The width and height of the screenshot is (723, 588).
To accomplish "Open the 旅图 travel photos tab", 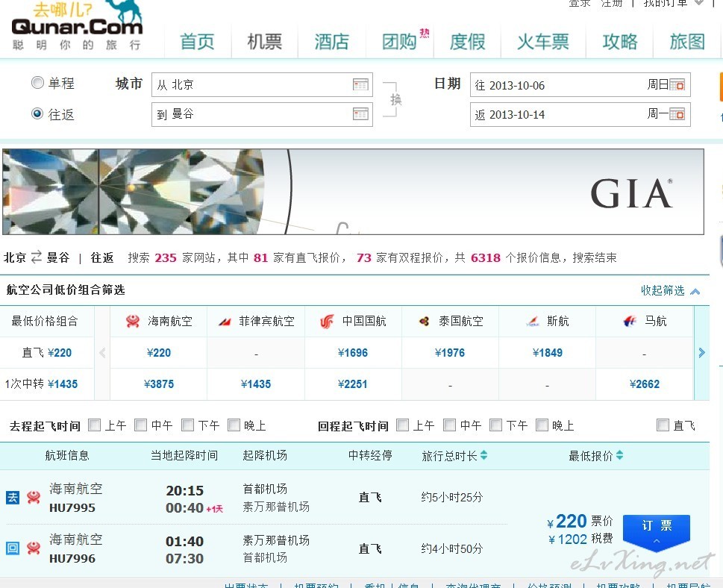I will click(x=687, y=42).
